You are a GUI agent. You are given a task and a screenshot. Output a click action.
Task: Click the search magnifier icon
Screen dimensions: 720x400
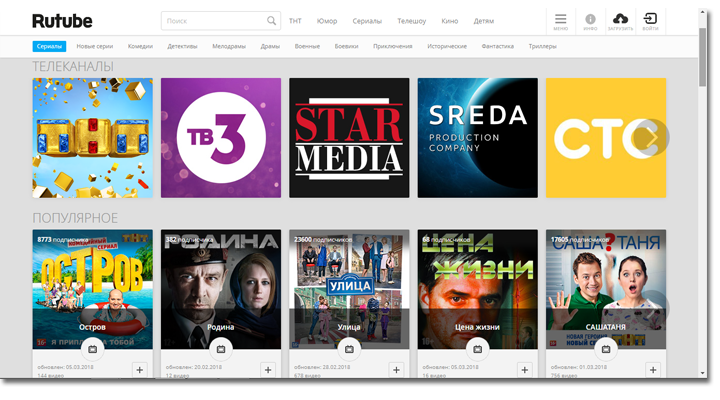tap(271, 21)
